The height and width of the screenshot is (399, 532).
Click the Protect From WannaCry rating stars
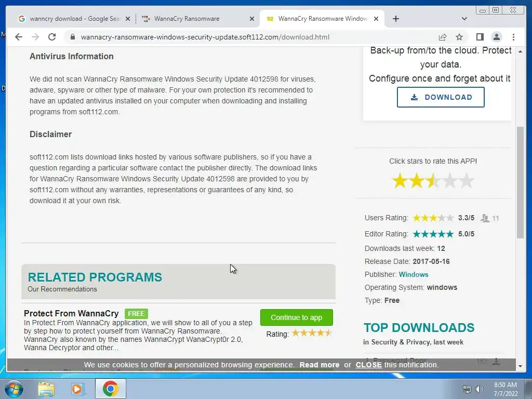tap(312, 333)
